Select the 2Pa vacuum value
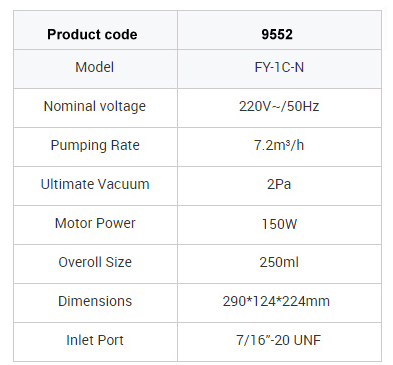Viewport: 393px width, 365px height. tap(279, 185)
